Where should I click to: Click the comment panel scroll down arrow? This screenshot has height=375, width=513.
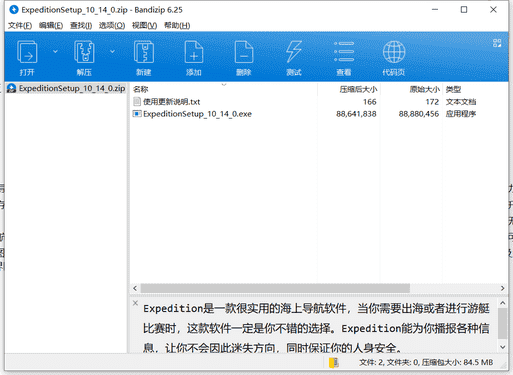(x=503, y=347)
